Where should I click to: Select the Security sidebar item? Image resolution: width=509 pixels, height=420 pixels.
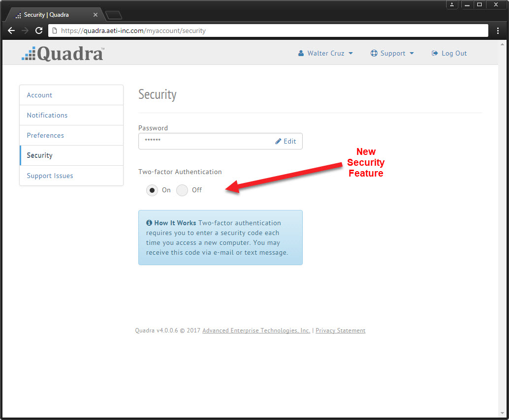coord(71,155)
